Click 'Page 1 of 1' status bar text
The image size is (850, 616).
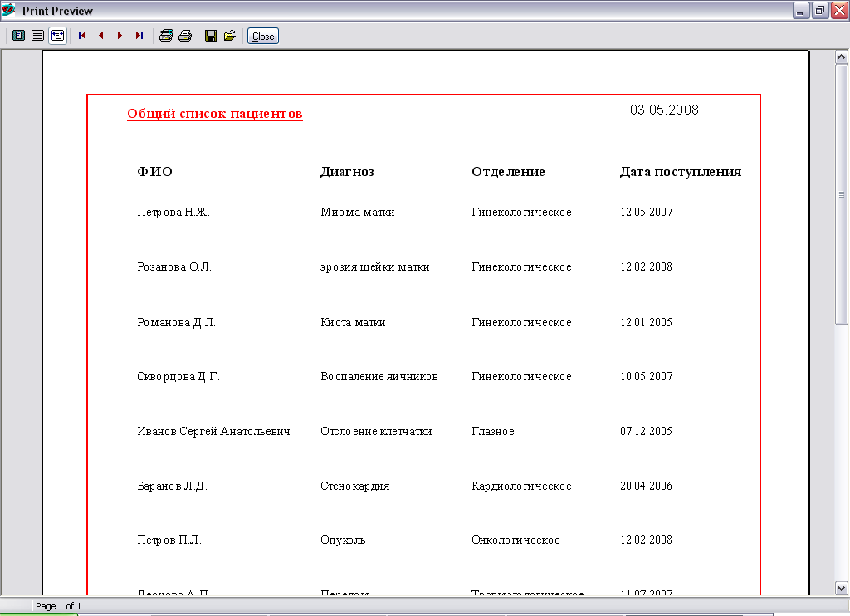(59, 606)
